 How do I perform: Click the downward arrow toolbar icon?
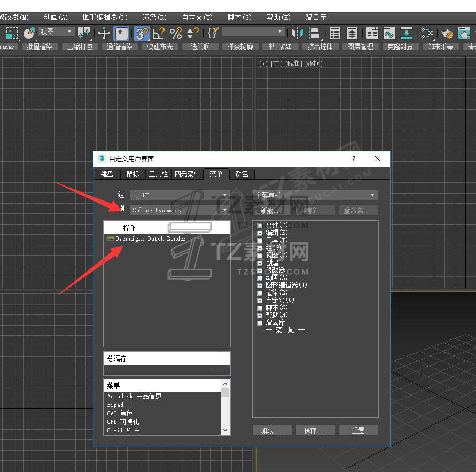pos(406,33)
